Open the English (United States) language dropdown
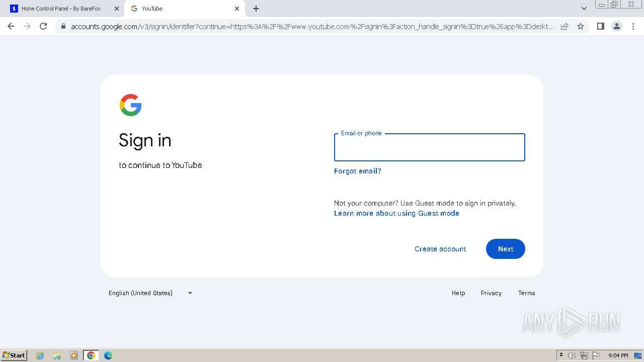Image resolution: width=644 pixels, height=362 pixels. (x=150, y=293)
